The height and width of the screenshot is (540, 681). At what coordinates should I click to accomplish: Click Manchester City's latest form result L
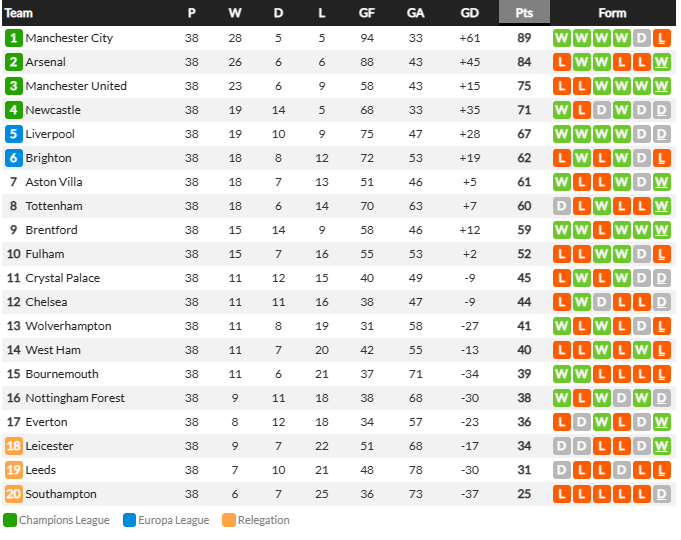[661, 38]
